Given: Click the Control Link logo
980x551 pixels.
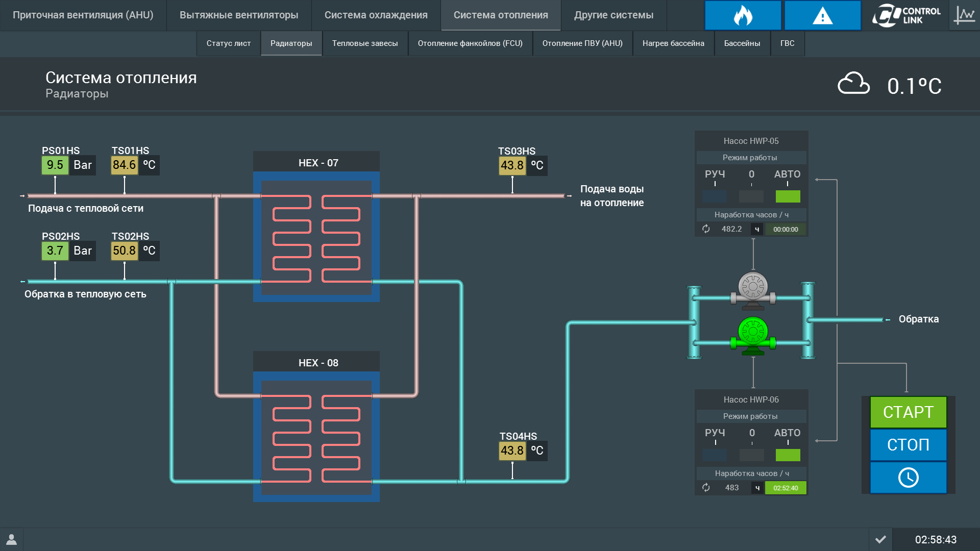Looking at the screenshot, I should 906,15.
